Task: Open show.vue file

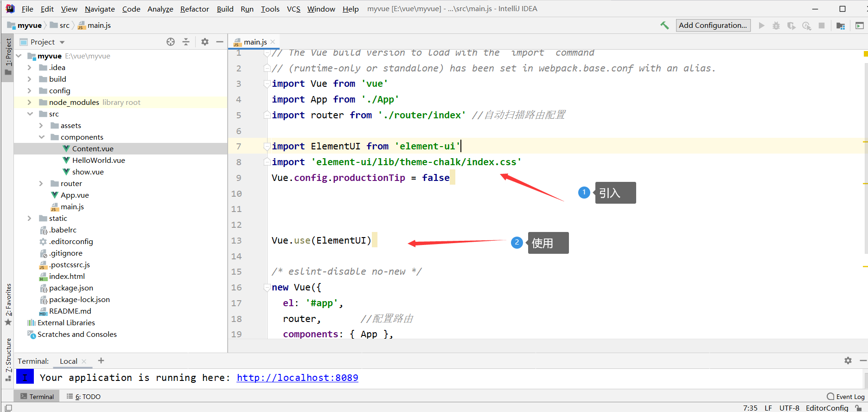Action: pyautogui.click(x=88, y=172)
